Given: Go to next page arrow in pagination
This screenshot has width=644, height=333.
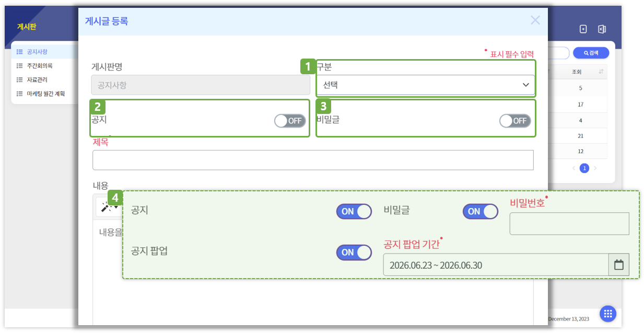Looking at the screenshot, I should (595, 168).
